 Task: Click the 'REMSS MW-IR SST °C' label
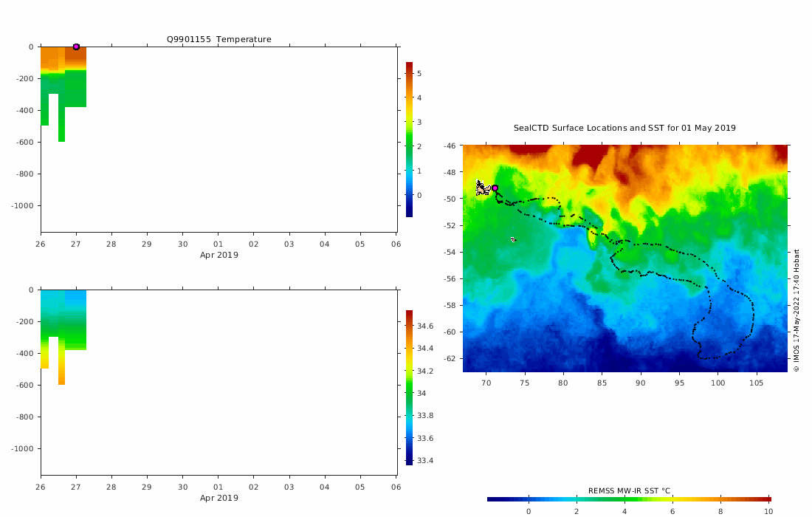[629, 490]
